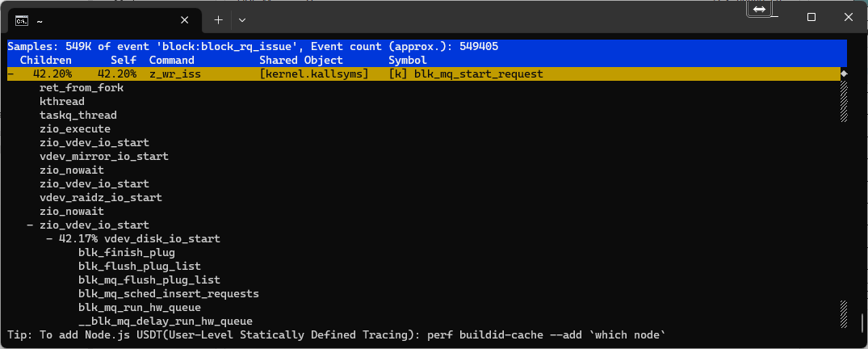Click the vdev_raidz_io_start call entry
Viewport: 868px width, 349px height.
click(100, 198)
